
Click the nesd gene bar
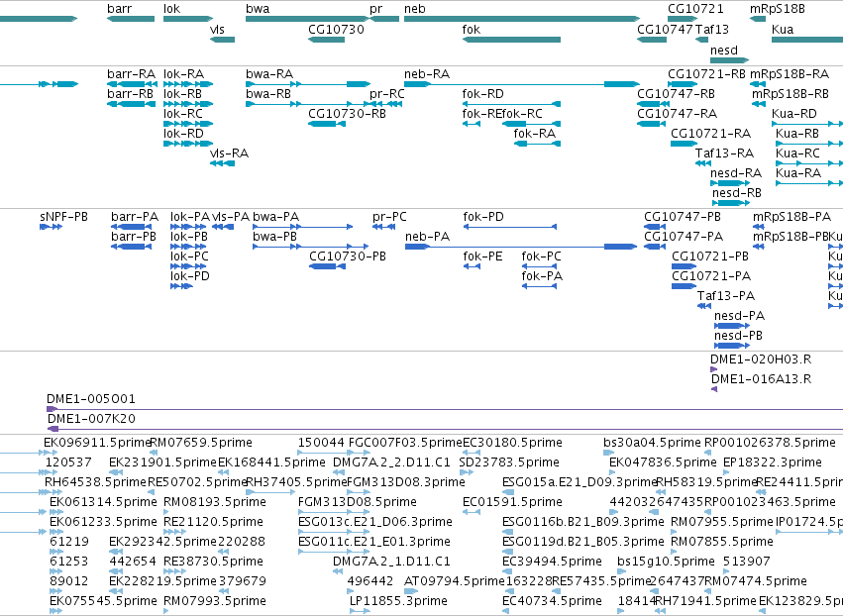[729, 59]
